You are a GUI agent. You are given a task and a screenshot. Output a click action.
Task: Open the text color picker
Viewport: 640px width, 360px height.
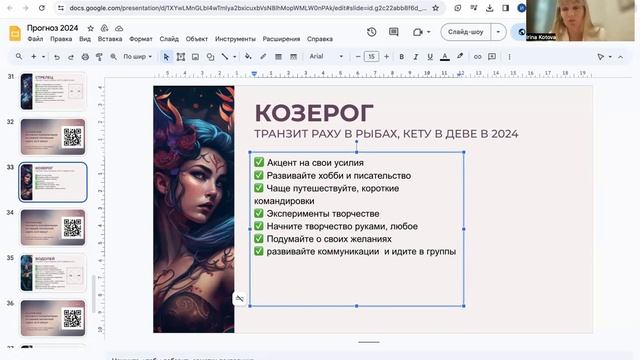(x=445, y=57)
